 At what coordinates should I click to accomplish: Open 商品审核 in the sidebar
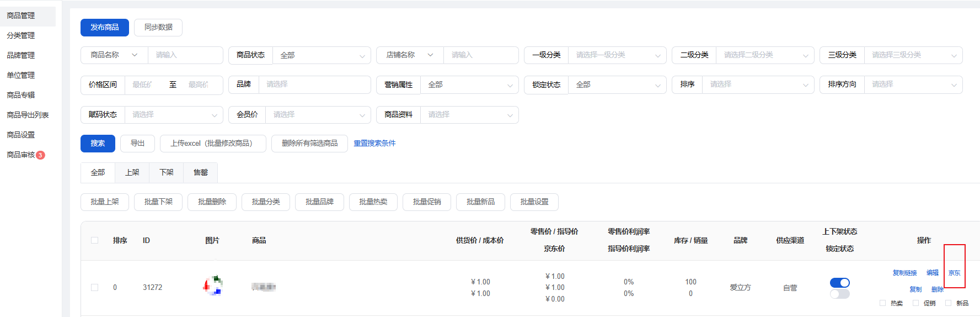(21, 155)
